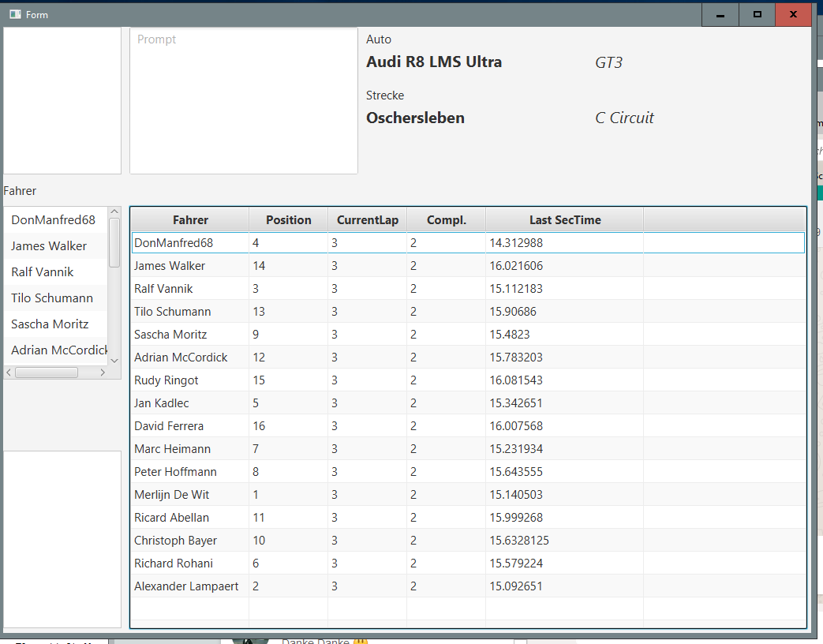Maximize the Form window

(757, 14)
